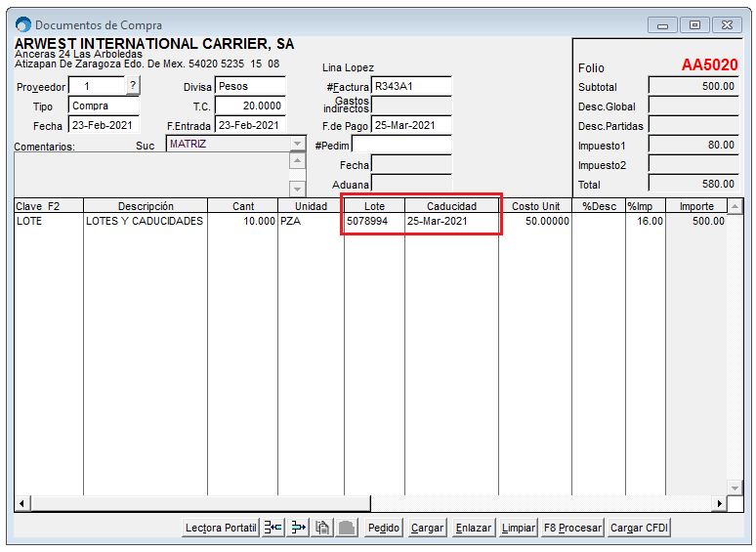Click the grayed folder icon in bottom toolbar
Screen dimensions: 756x552
[346, 528]
